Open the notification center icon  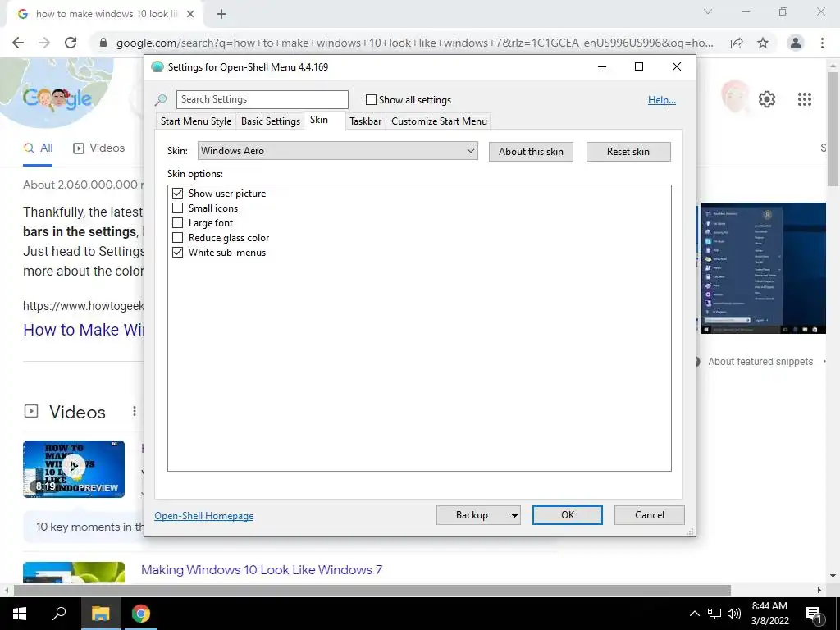pos(815,614)
